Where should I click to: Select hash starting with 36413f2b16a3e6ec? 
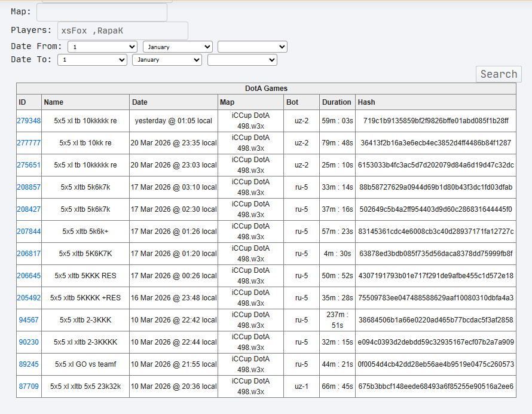click(436, 143)
